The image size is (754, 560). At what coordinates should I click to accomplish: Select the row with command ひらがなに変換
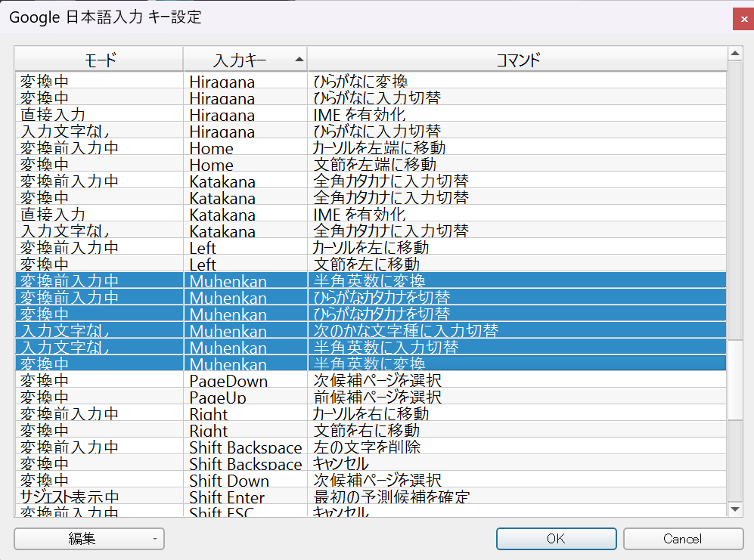[371, 80]
